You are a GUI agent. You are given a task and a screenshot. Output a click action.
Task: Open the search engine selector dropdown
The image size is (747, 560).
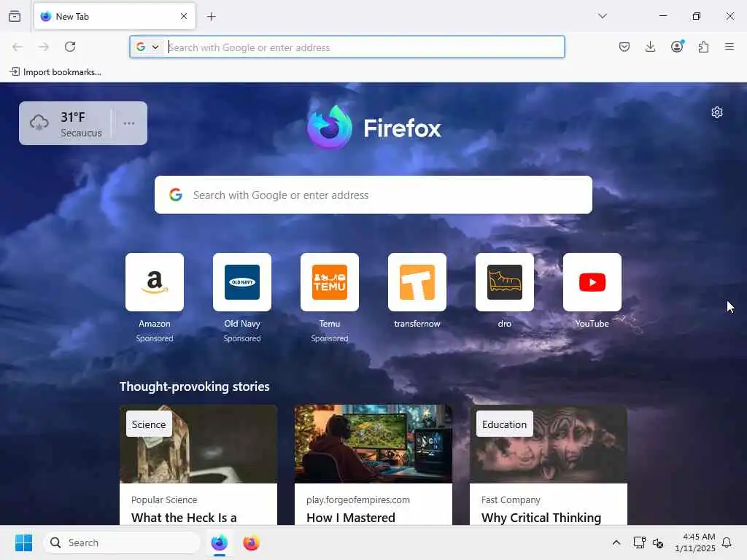(147, 47)
